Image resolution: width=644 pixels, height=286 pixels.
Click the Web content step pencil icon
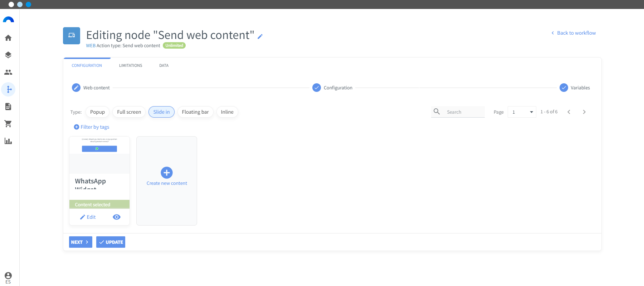(76, 88)
